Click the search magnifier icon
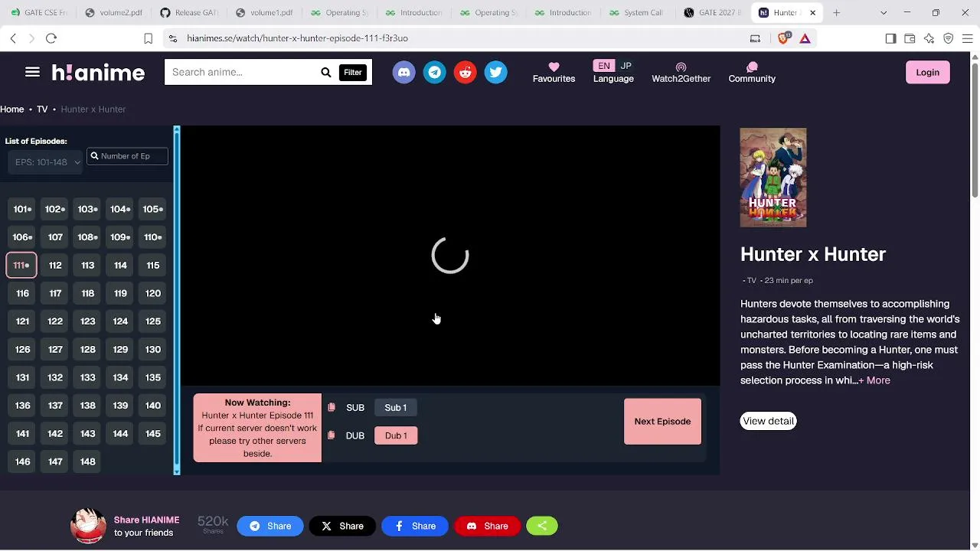 click(x=325, y=72)
